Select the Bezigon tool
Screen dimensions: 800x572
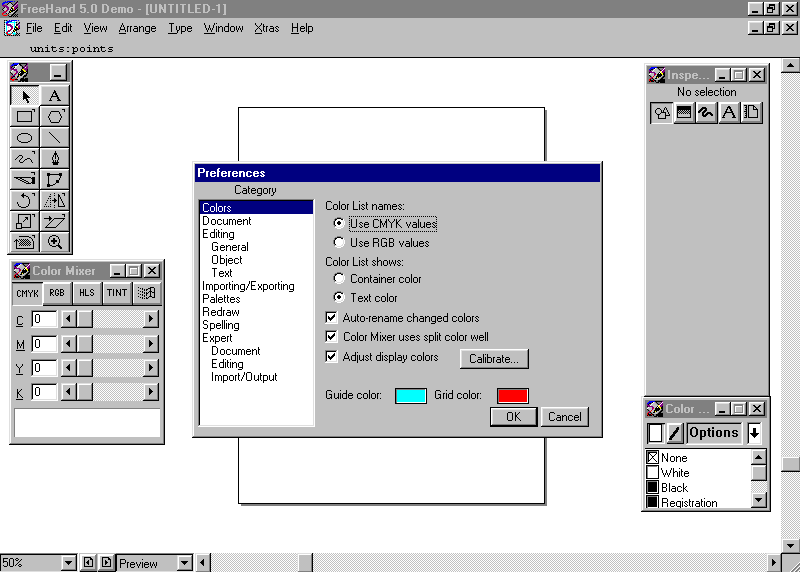[55, 180]
